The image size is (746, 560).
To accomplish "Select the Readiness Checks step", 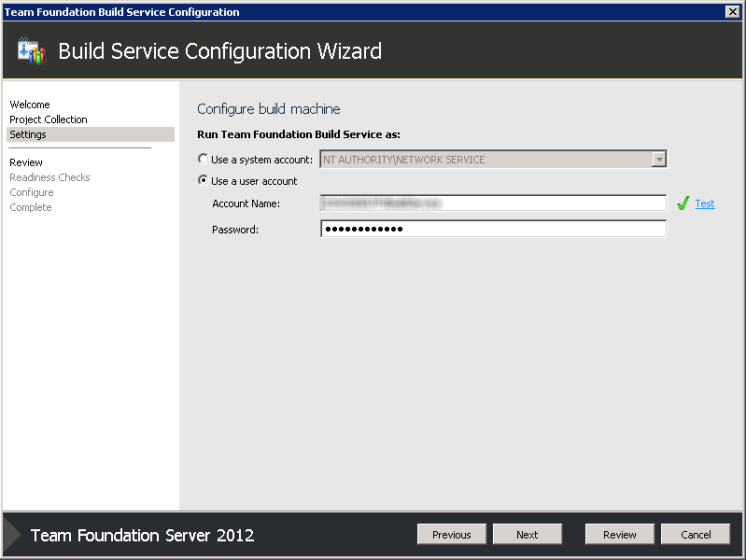I will [50, 177].
